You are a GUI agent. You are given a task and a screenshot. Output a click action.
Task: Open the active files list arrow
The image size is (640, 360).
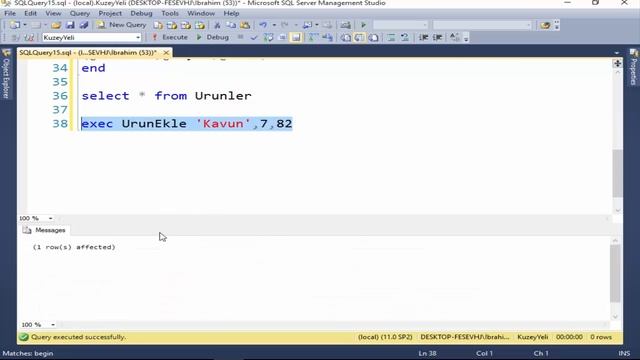tap(617, 53)
